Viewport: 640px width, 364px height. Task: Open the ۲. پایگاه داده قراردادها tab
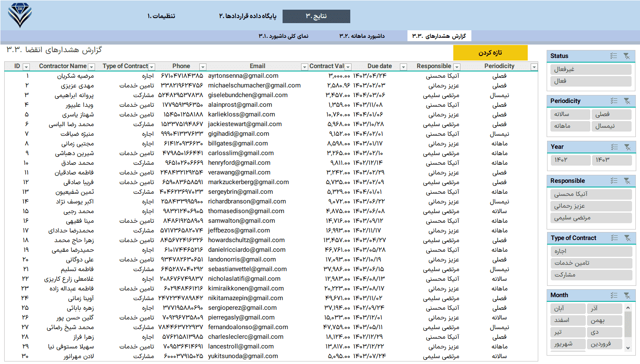pos(248,16)
